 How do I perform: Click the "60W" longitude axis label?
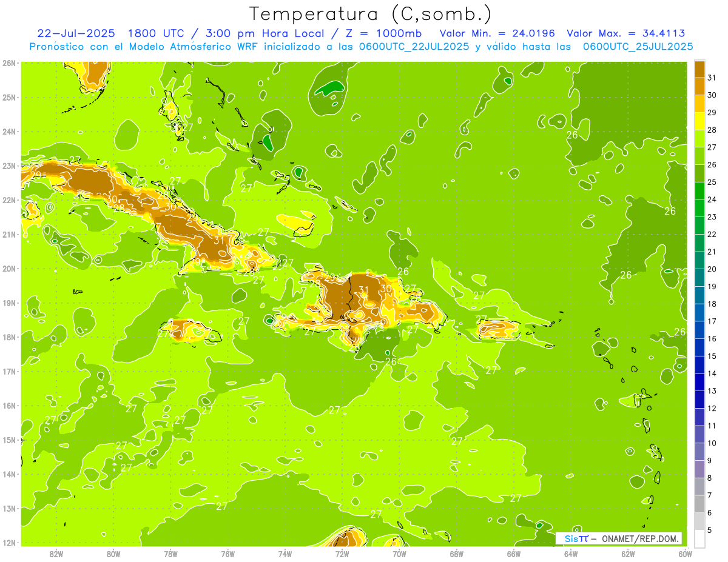tap(686, 554)
